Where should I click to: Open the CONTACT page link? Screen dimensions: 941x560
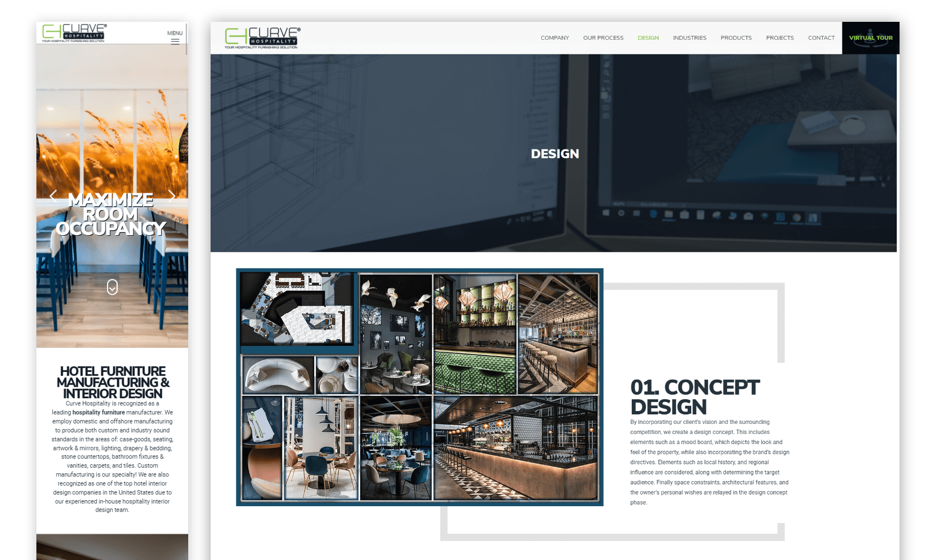tap(821, 38)
